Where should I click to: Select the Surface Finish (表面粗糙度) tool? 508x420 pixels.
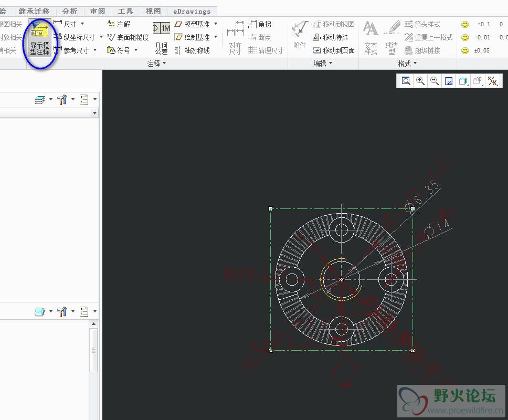[x=128, y=37]
